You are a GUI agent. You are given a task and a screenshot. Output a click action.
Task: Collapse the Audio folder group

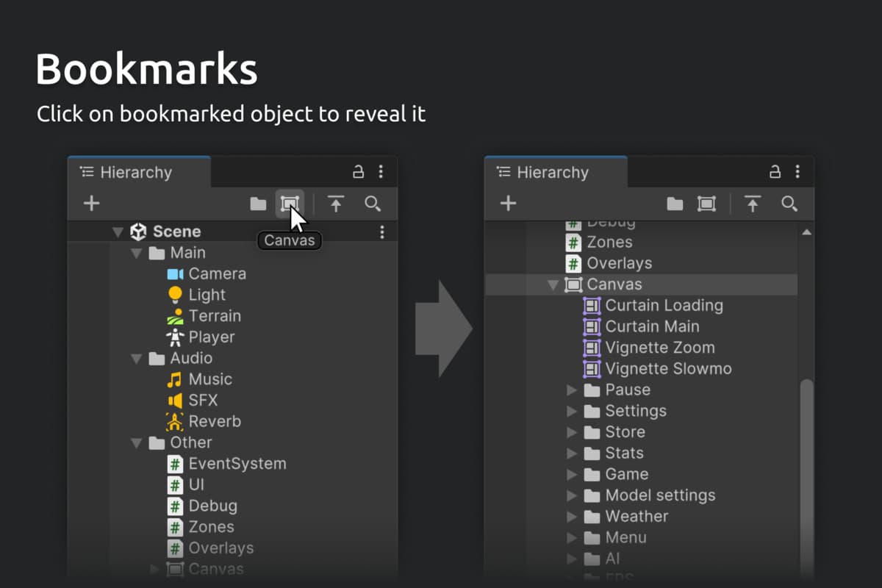[136, 359]
